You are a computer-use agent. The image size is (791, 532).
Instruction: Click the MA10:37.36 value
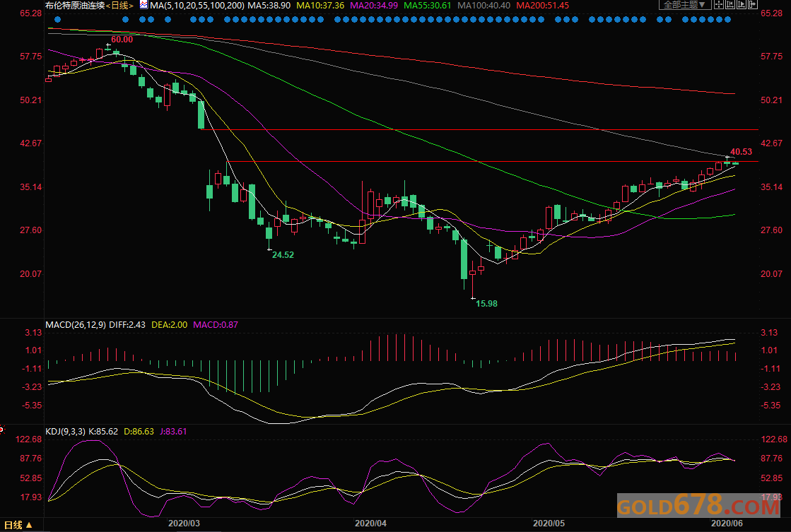point(320,6)
